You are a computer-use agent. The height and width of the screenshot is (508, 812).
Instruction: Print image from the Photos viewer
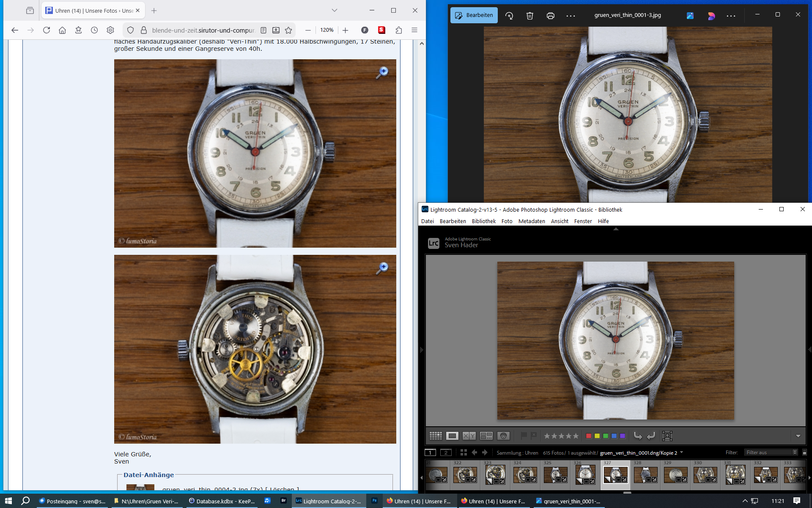(550, 16)
